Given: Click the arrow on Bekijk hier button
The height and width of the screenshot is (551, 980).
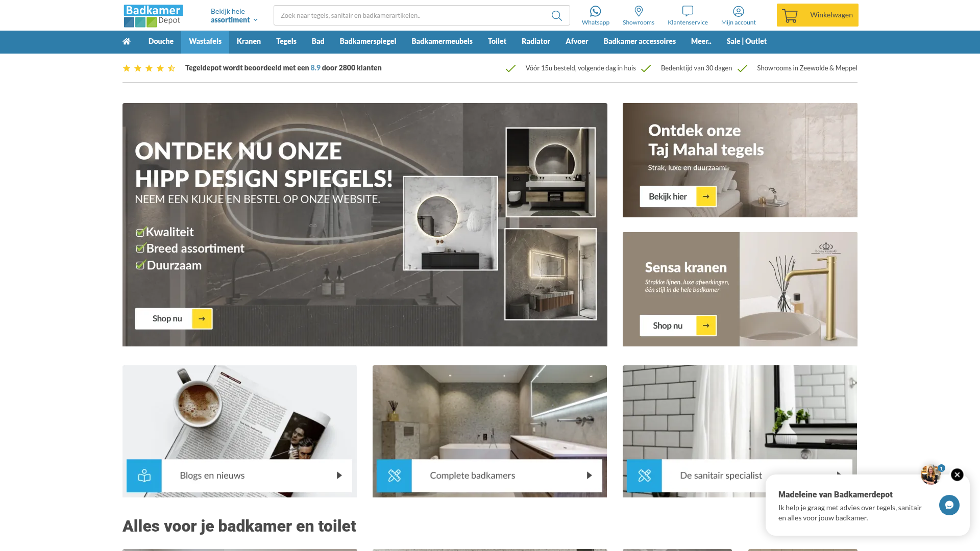Looking at the screenshot, I should click(x=706, y=196).
